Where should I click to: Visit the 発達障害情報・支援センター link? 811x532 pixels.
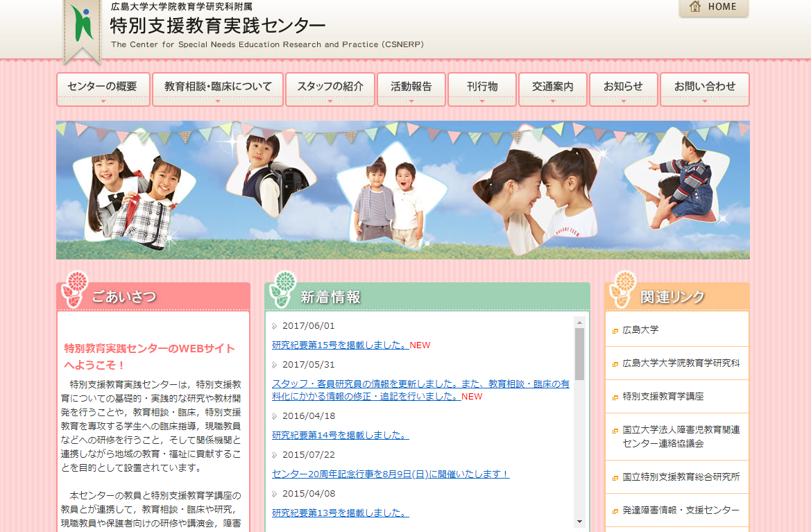681,510
